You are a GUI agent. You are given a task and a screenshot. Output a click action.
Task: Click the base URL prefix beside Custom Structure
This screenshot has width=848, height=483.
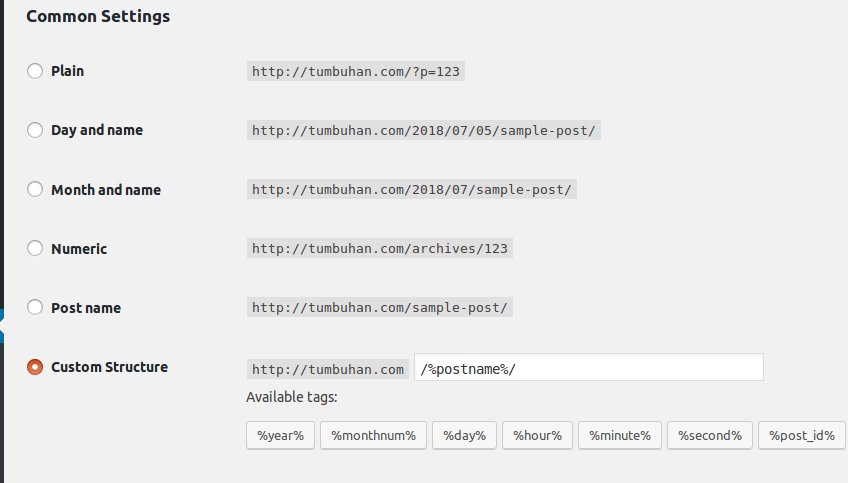click(x=328, y=369)
